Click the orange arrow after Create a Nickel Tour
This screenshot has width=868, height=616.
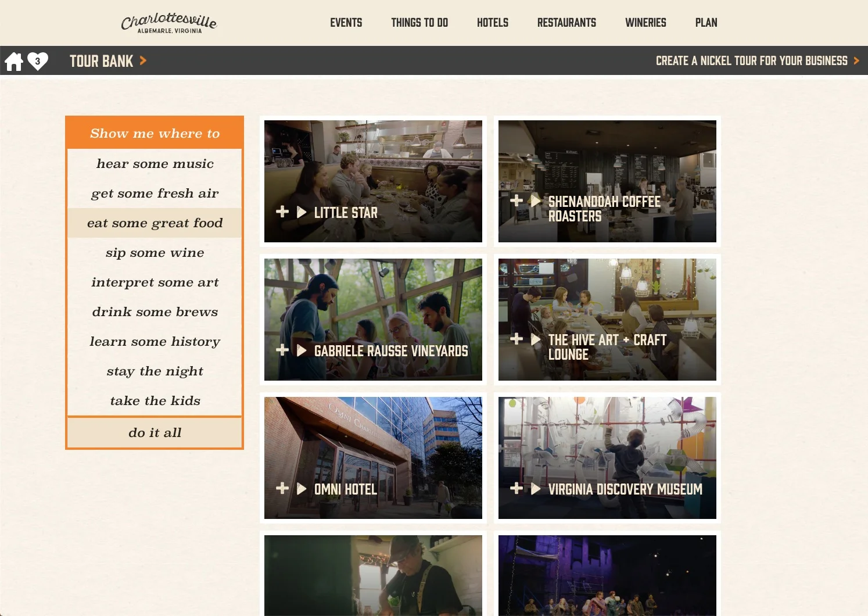[x=856, y=60]
